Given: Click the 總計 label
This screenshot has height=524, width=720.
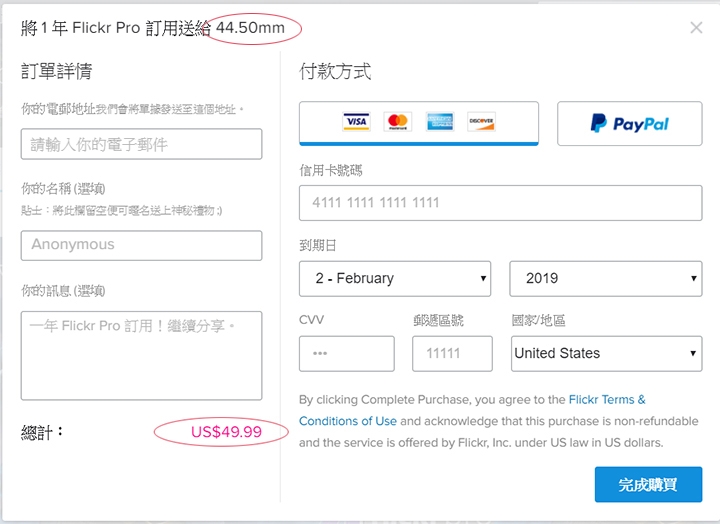Looking at the screenshot, I should pos(42,432).
